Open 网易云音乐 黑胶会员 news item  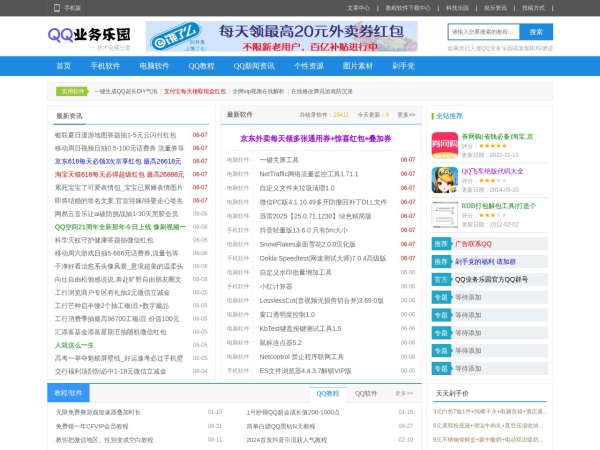pyautogui.click(x=116, y=214)
